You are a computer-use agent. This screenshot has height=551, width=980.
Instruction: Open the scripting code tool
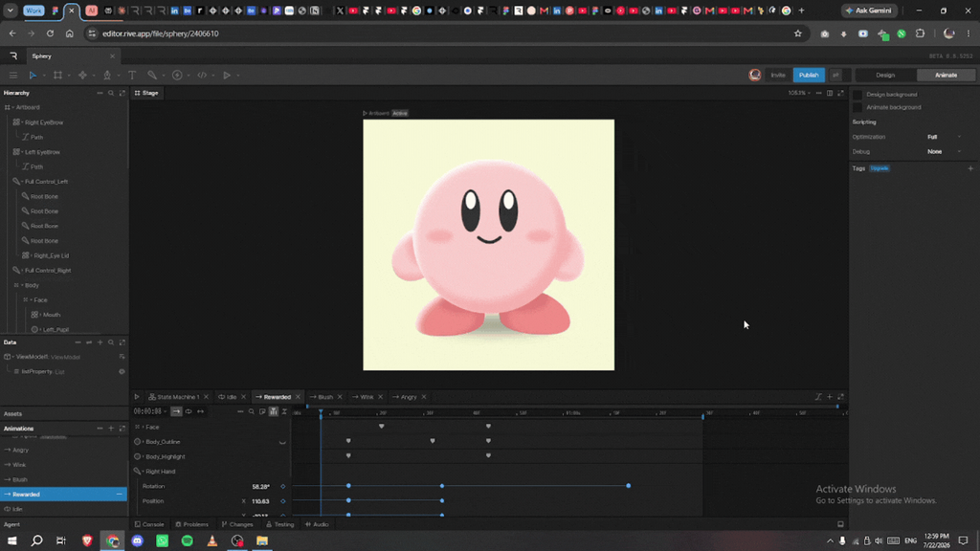202,75
